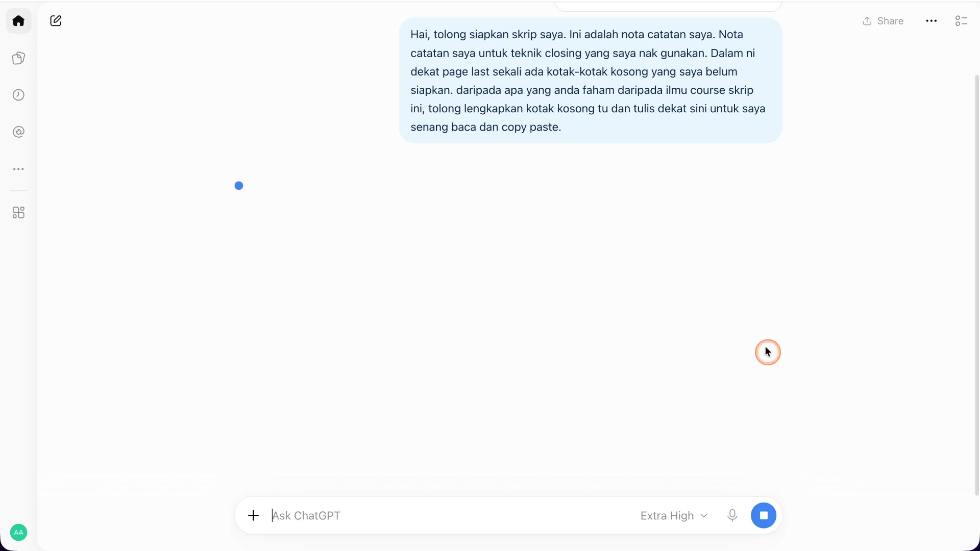Go to the Home icon in sidebar
The height and width of the screenshot is (551, 980).
(x=18, y=21)
